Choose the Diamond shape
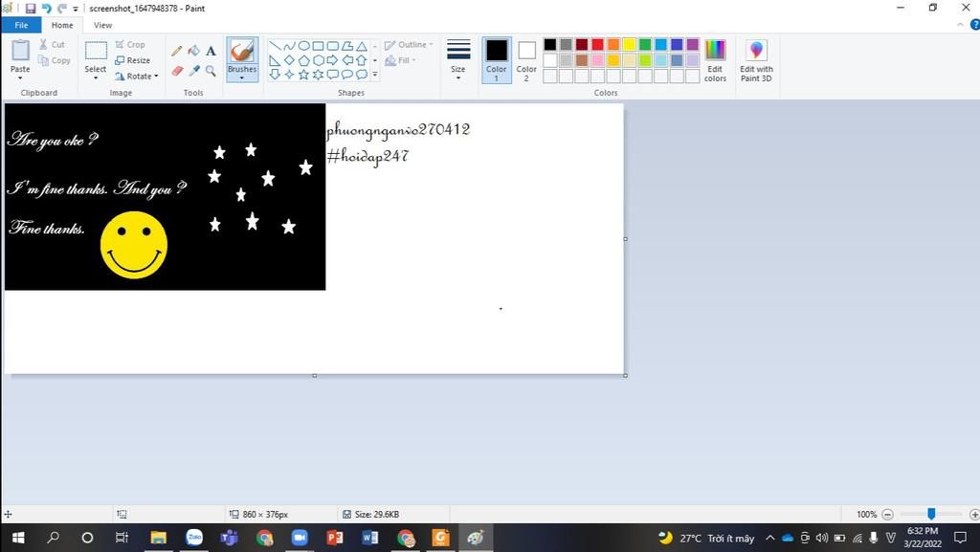This screenshot has width=980, height=552. pos(289,60)
